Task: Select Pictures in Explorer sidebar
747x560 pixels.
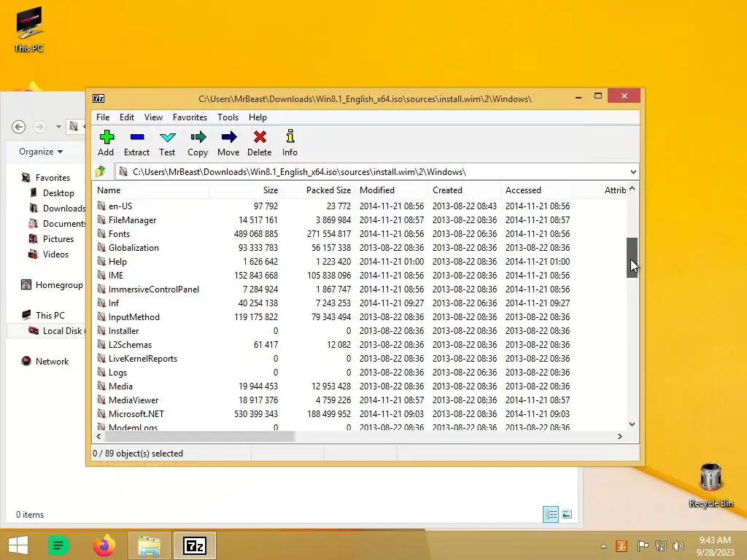Action: [x=58, y=238]
